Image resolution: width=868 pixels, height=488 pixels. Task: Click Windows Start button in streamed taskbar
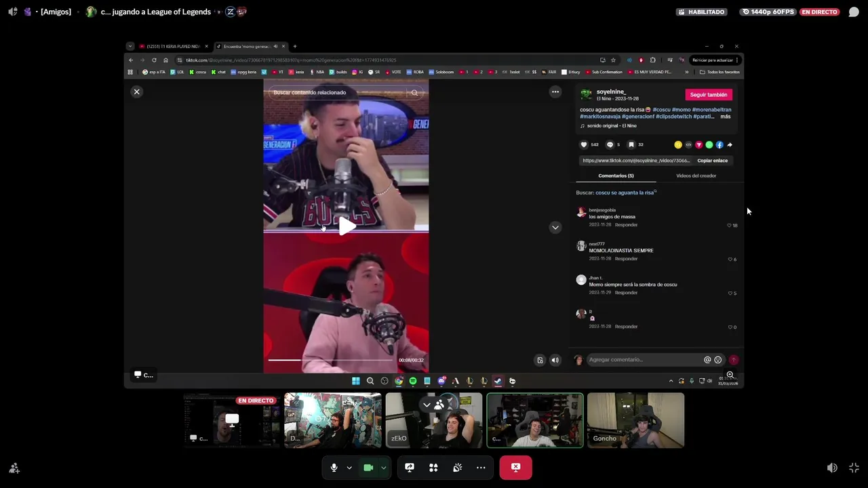[356, 381]
